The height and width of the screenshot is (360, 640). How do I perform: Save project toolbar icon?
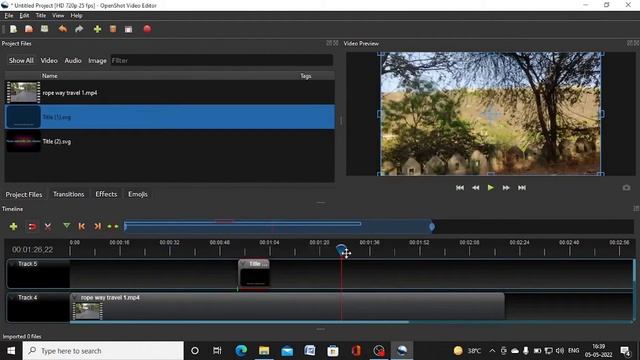tap(44, 29)
